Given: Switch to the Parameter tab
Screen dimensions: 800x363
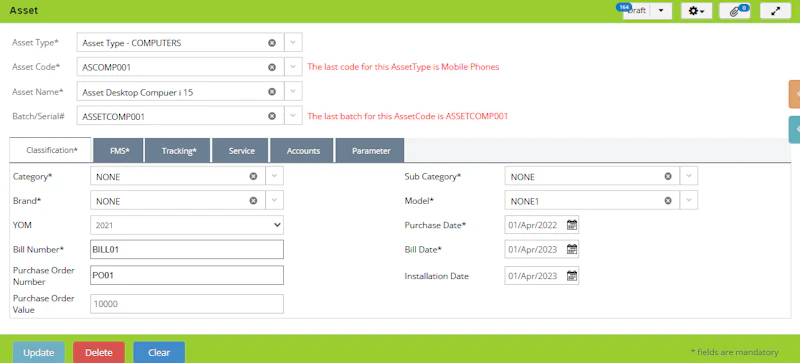Looking at the screenshot, I should coord(370,151).
